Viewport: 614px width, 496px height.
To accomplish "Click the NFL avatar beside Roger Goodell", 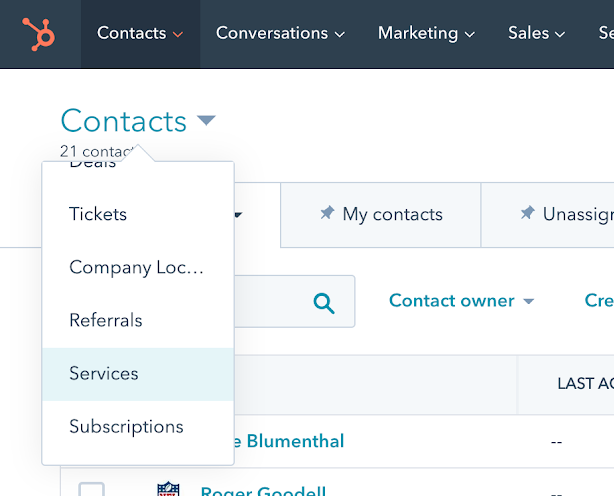I will (x=168, y=489).
